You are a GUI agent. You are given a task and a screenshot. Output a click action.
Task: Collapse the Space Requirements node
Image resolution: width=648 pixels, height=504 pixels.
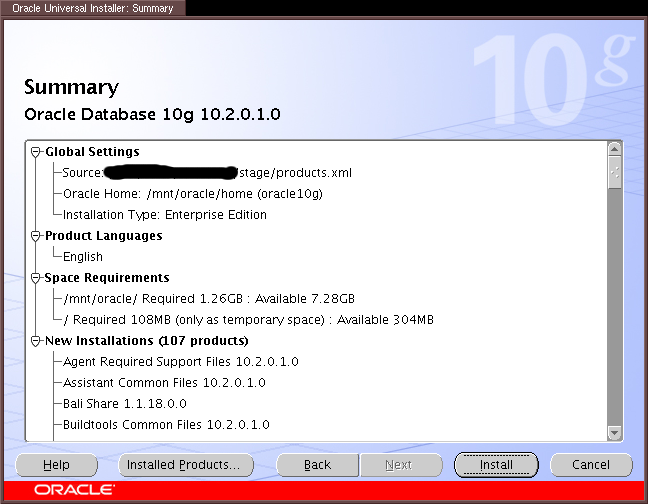37,278
